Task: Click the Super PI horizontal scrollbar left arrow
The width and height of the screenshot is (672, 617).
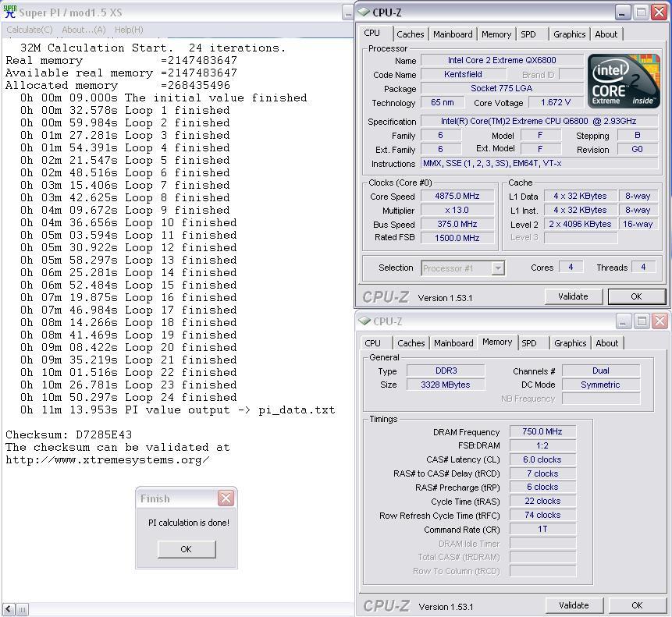Action: click(9, 609)
